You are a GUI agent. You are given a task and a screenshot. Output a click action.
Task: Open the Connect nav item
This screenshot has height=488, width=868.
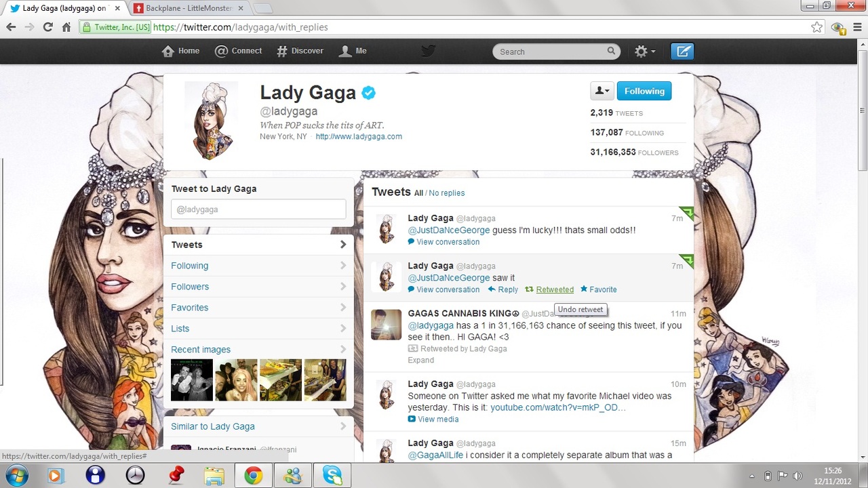pos(238,51)
